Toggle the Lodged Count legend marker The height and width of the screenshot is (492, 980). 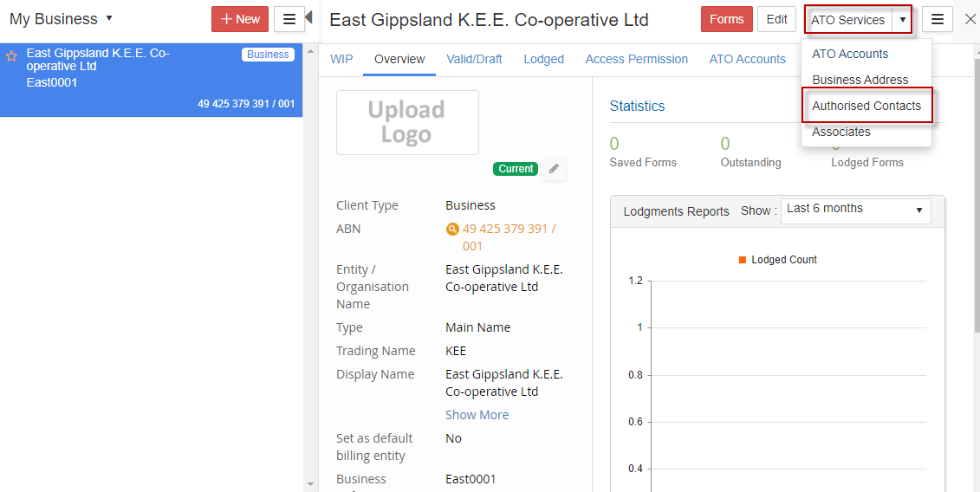pos(743,260)
